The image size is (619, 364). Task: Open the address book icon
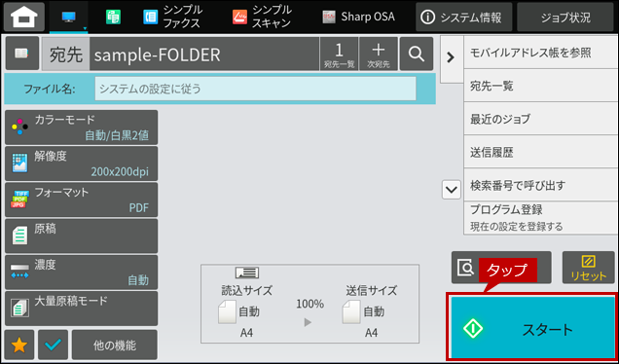(21, 54)
